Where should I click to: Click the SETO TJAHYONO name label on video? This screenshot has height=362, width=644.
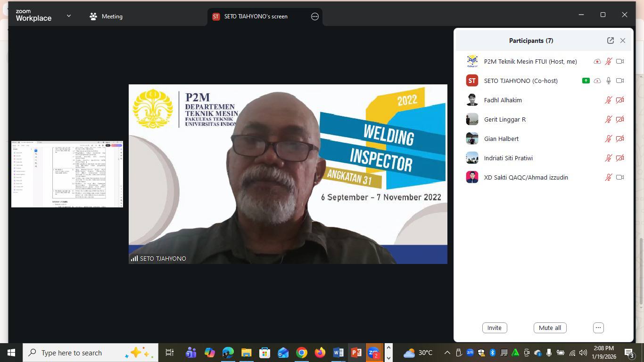click(163, 258)
